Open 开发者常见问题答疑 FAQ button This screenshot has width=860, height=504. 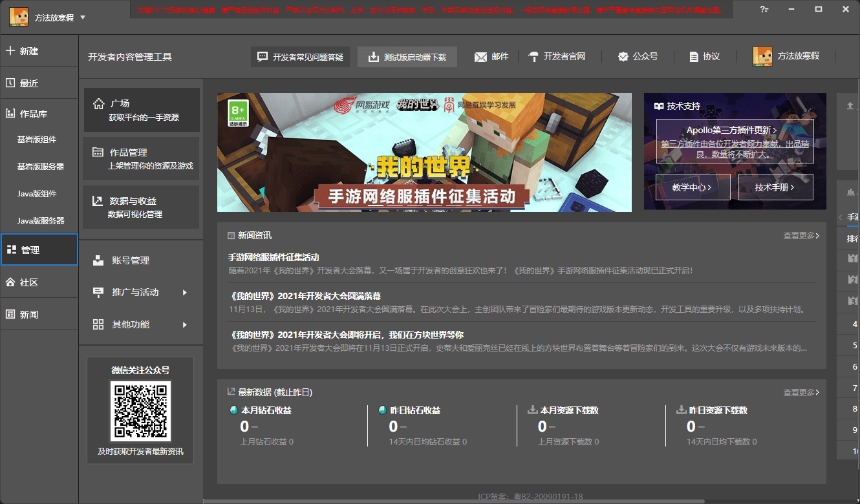300,57
